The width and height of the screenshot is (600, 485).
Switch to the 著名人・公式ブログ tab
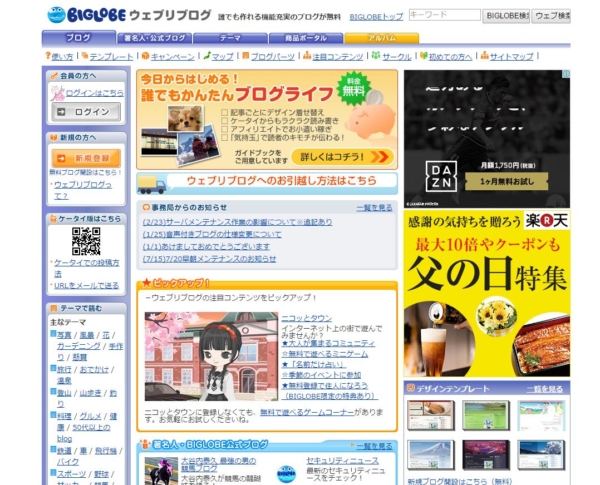point(150,38)
